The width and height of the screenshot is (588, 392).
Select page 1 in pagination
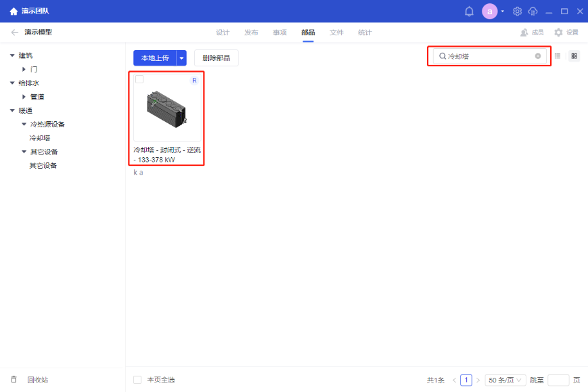[x=466, y=380]
